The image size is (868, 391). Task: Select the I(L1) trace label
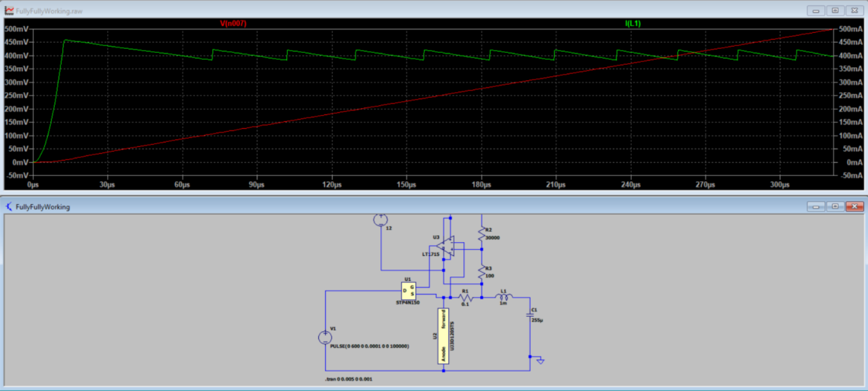pyautogui.click(x=633, y=23)
